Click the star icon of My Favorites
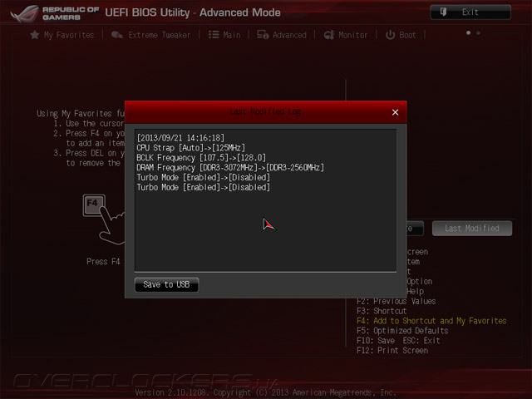The width and height of the screenshot is (532, 399). (34, 35)
